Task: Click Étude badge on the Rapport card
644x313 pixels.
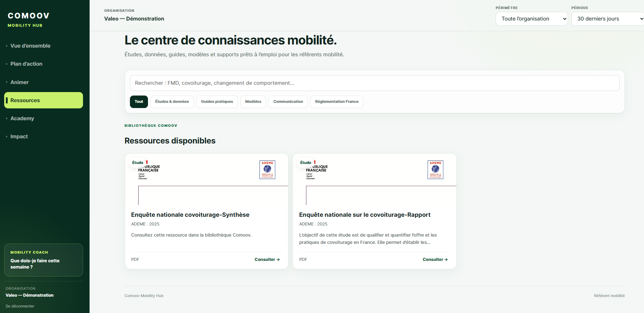Action: click(306, 163)
